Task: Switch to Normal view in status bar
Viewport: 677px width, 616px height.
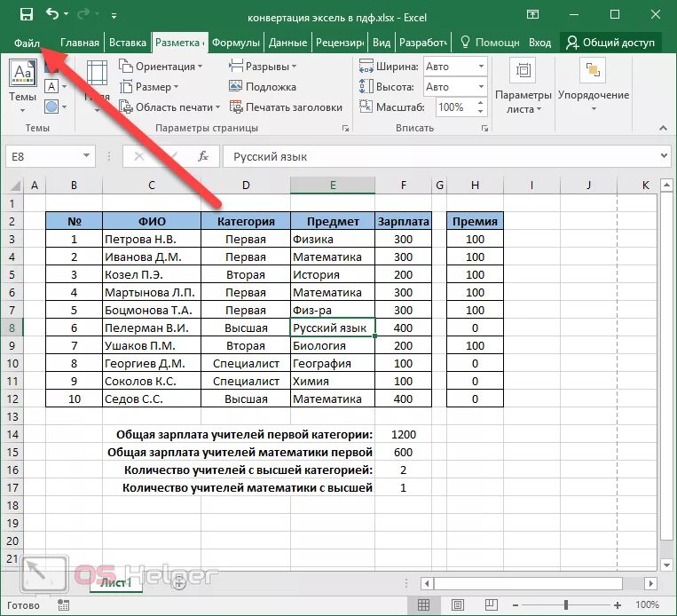Action: (423, 604)
